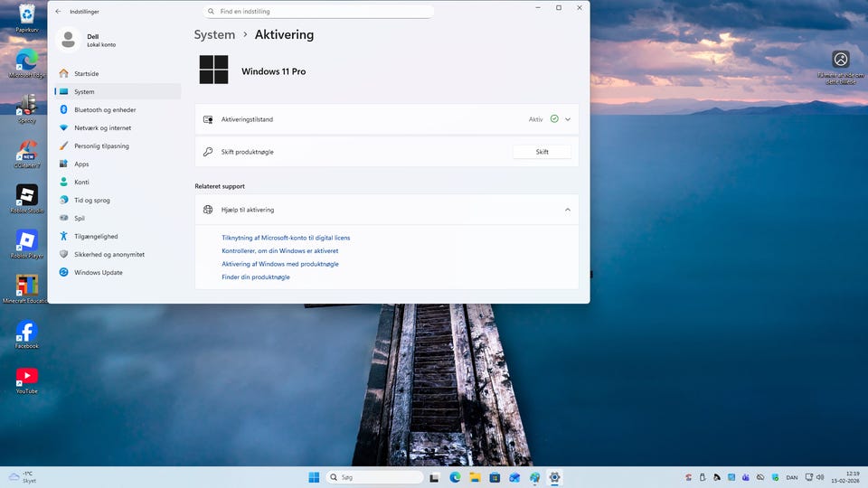Open Personlig tilpasning settings page
This screenshot has width=868, height=488.
click(101, 146)
